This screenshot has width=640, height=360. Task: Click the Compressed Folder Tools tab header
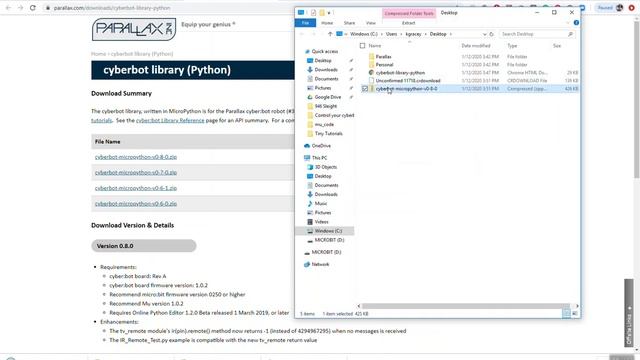click(x=409, y=13)
